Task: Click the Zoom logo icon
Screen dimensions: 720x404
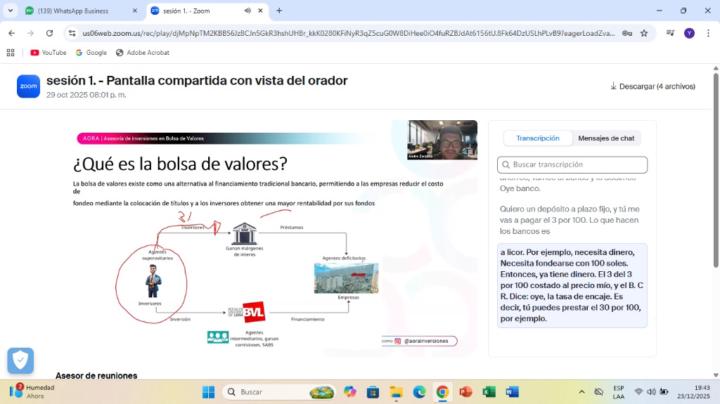Action: 28,86
